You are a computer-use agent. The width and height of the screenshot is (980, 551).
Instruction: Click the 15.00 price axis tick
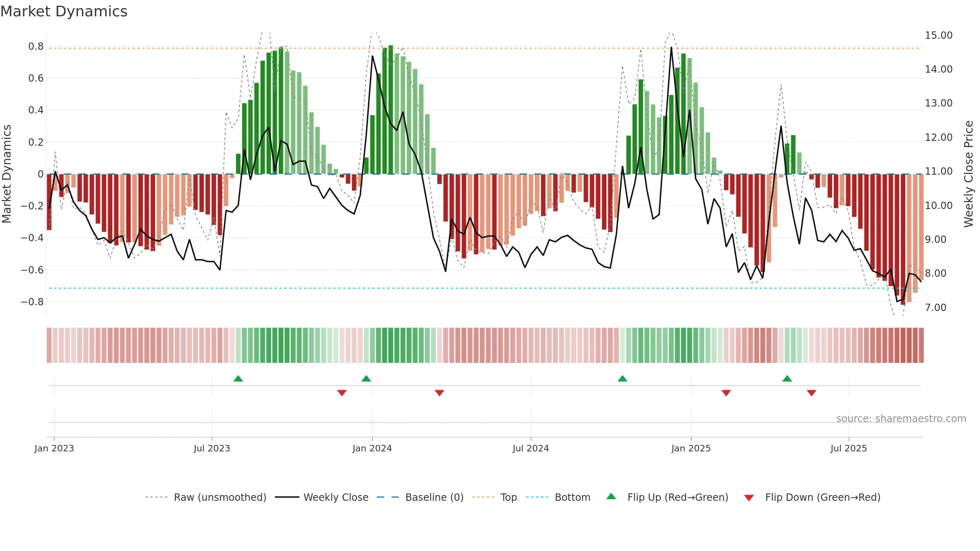click(938, 36)
